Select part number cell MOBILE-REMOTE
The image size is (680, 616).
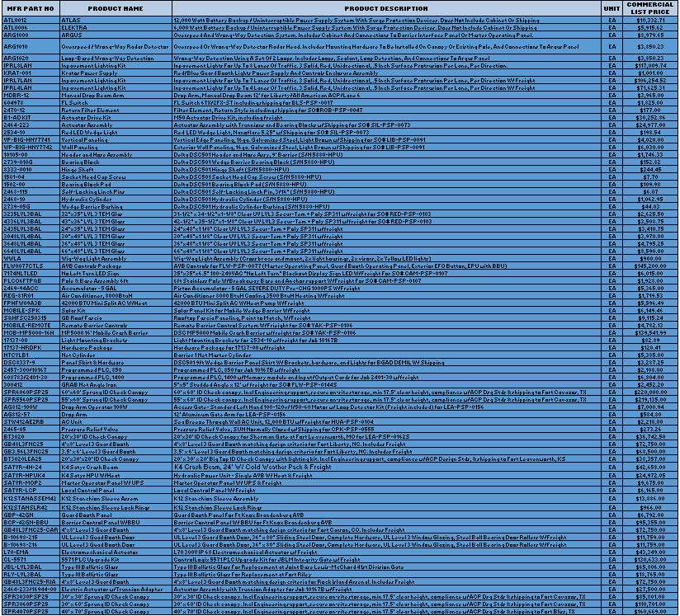point(31,326)
